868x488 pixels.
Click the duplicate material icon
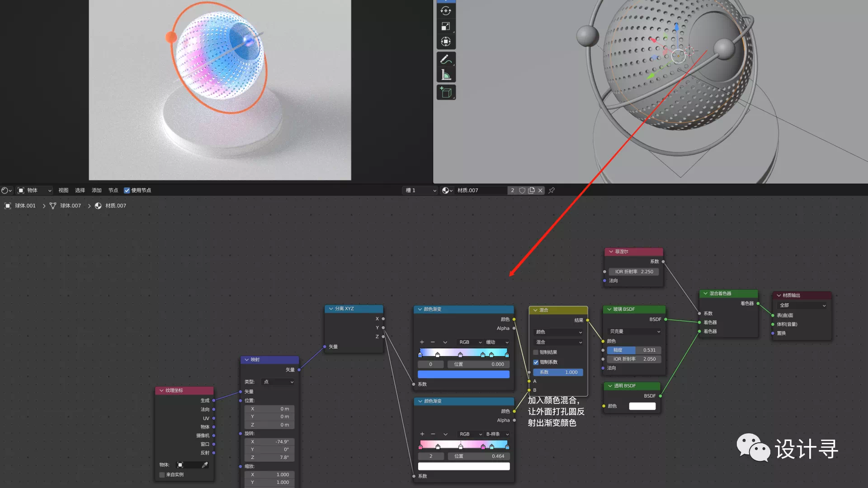(531, 190)
